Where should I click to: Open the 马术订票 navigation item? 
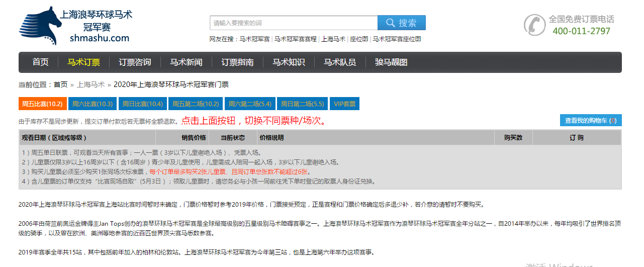pos(84,62)
